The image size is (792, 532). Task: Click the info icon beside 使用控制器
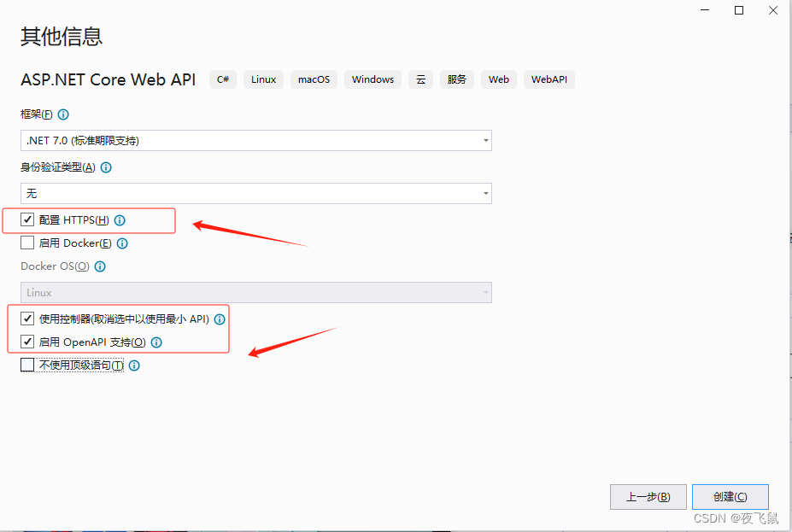pyautogui.click(x=220, y=319)
